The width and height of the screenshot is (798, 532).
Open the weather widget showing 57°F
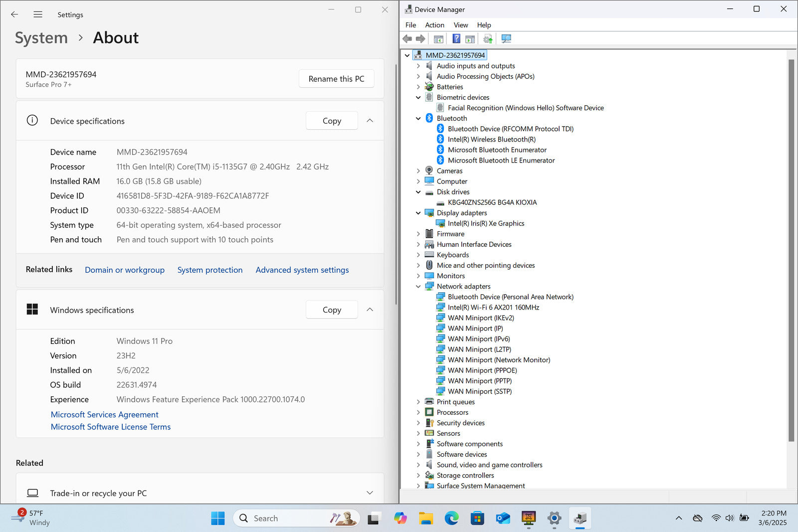[31, 518]
